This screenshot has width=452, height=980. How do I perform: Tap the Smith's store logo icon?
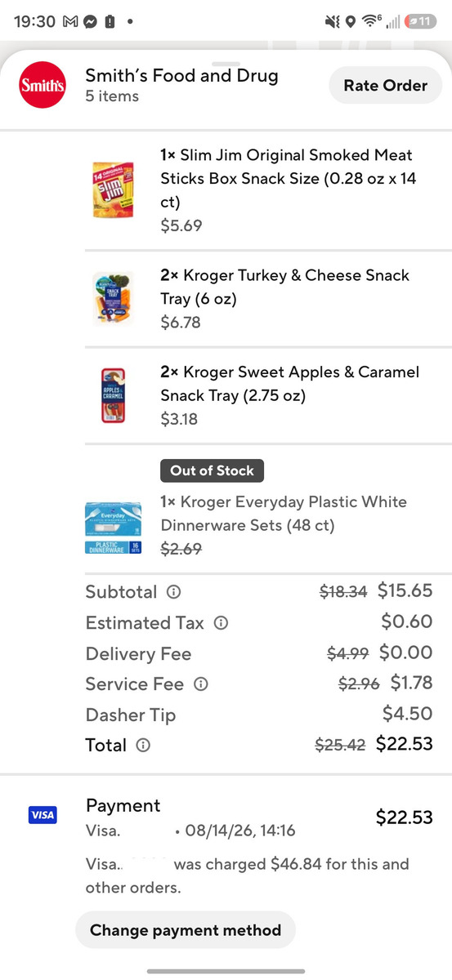click(43, 85)
